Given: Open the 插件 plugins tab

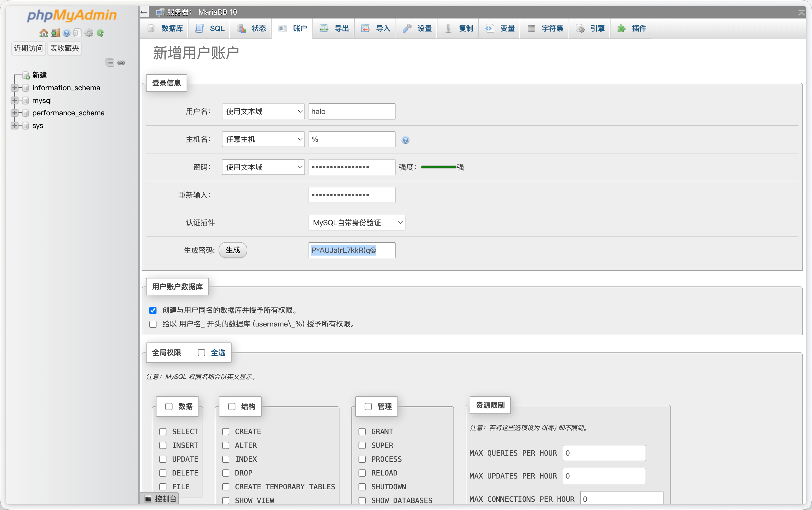Looking at the screenshot, I should coord(631,28).
